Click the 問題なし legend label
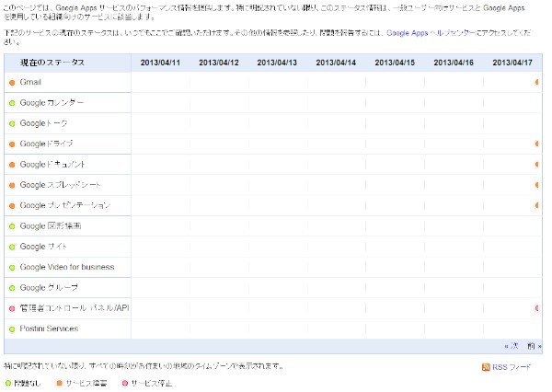Image resolution: width=552 pixels, height=392 pixels. 28,383
